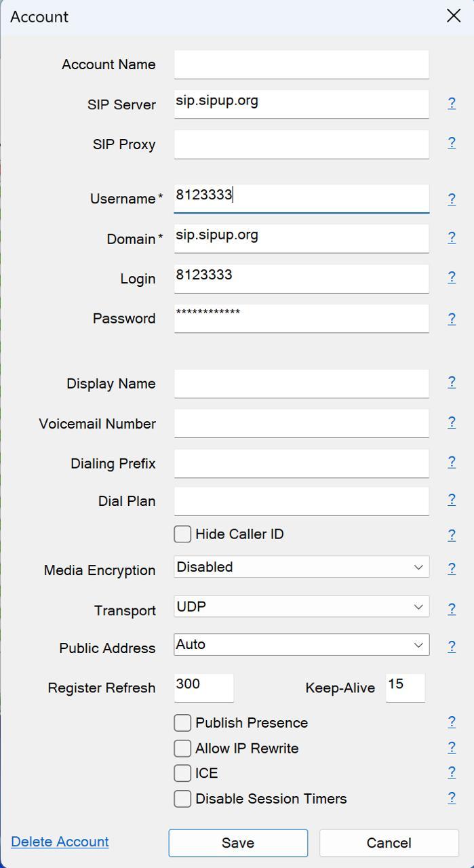Viewport: 474px width, 868px height.
Task: Show help for Password field
Action: click(x=452, y=319)
